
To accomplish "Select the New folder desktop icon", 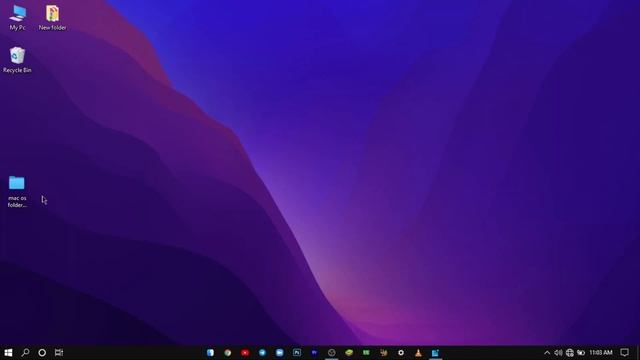I will tap(53, 18).
